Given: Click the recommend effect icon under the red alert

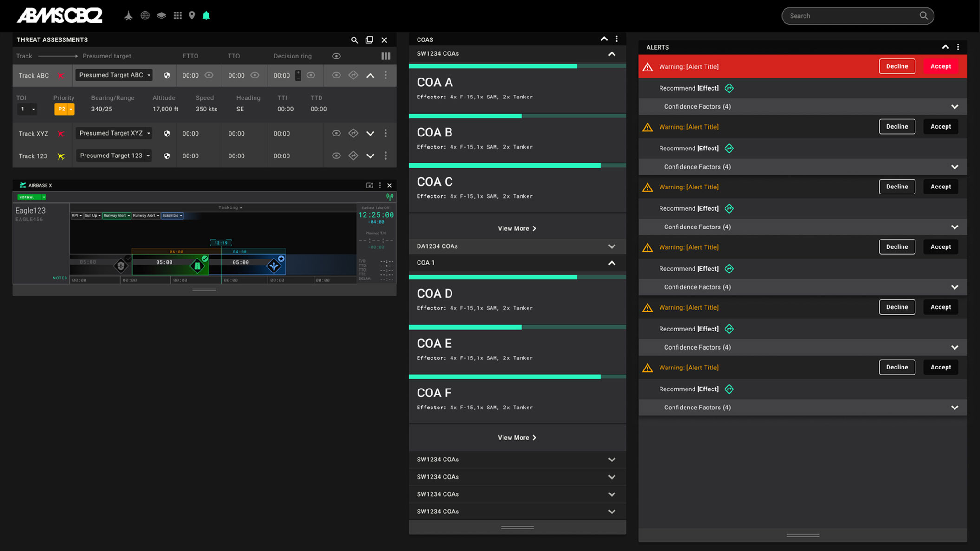Looking at the screenshot, I should (x=729, y=88).
